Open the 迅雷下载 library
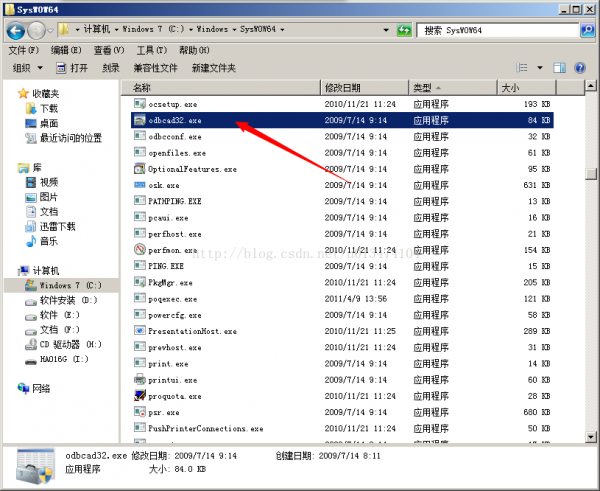Screen dimensions: 600x491 57,227
